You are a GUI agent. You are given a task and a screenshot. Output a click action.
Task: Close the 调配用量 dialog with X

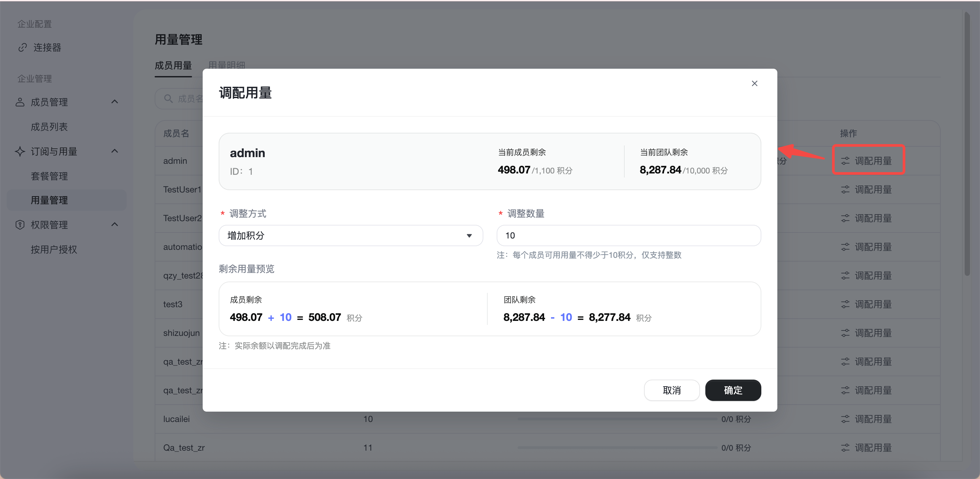pyautogui.click(x=754, y=83)
